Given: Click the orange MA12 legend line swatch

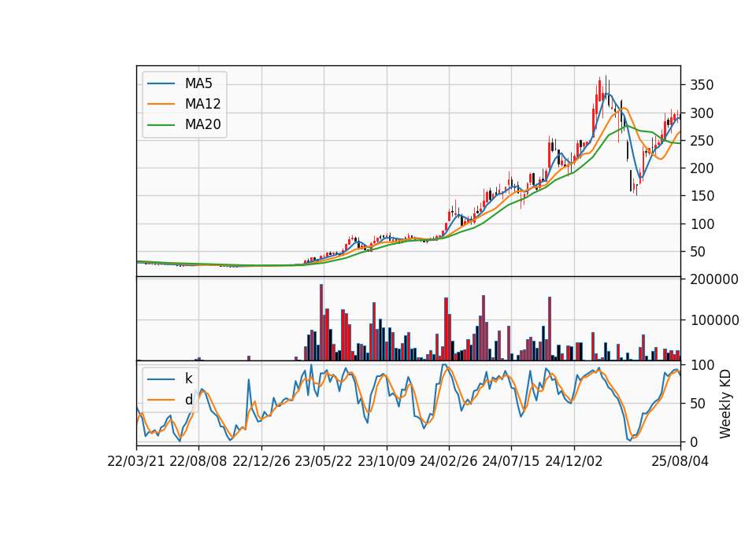Looking at the screenshot, I should click(161, 104).
